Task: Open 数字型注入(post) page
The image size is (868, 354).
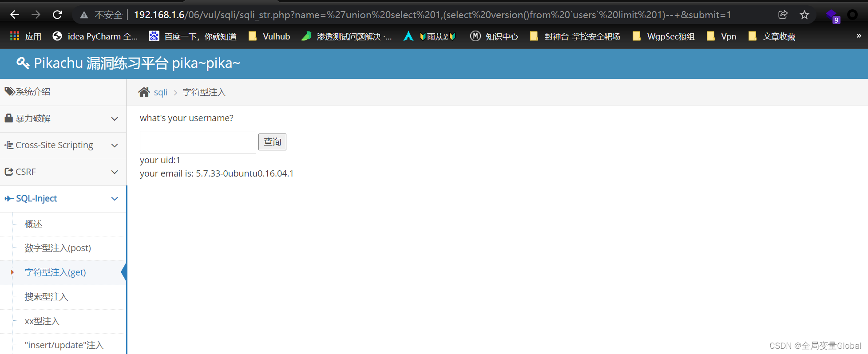Action: point(58,248)
